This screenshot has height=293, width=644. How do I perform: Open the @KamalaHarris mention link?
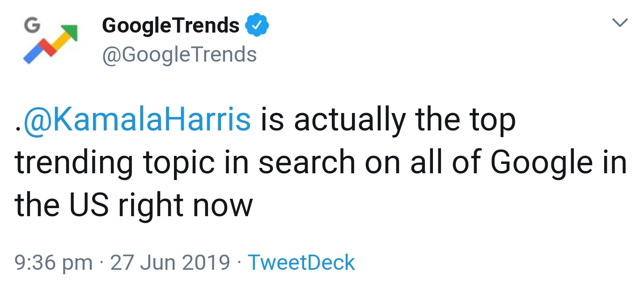[x=136, y=121]
